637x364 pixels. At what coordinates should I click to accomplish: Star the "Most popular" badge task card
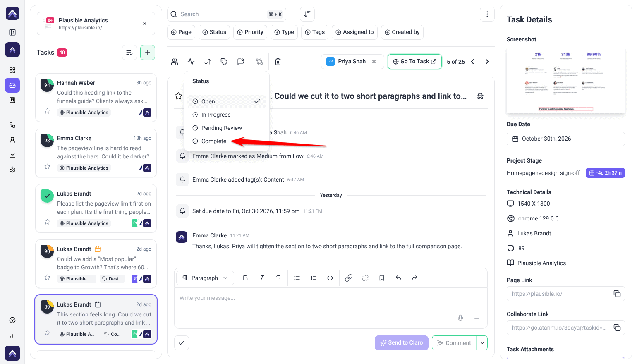coord(48,278)
